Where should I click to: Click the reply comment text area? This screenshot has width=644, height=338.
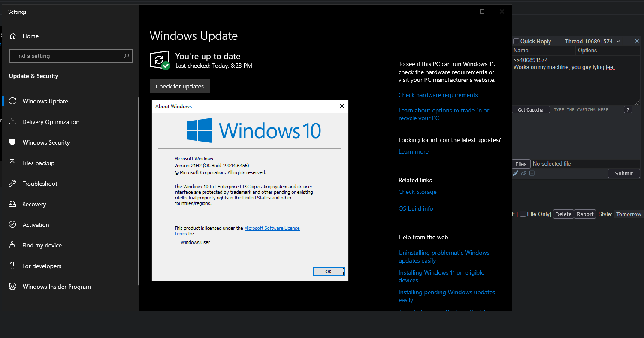(576, 80)
